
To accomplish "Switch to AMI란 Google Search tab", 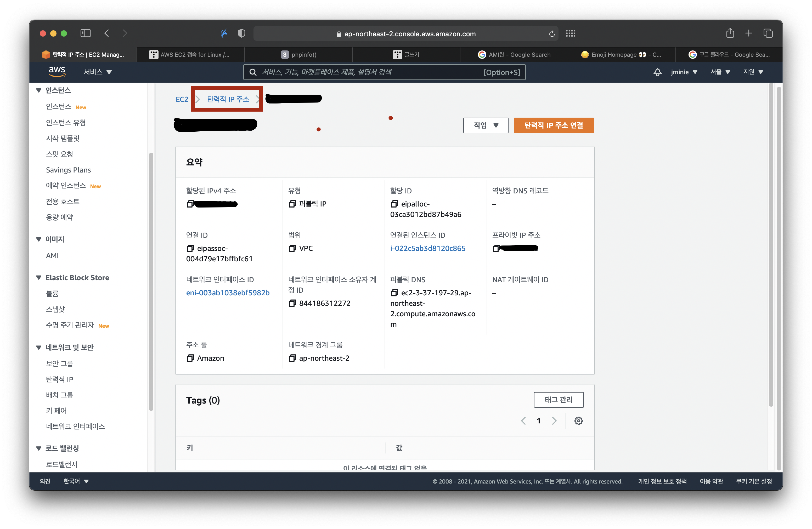I will pyautogui.click(x=514, y=55).
